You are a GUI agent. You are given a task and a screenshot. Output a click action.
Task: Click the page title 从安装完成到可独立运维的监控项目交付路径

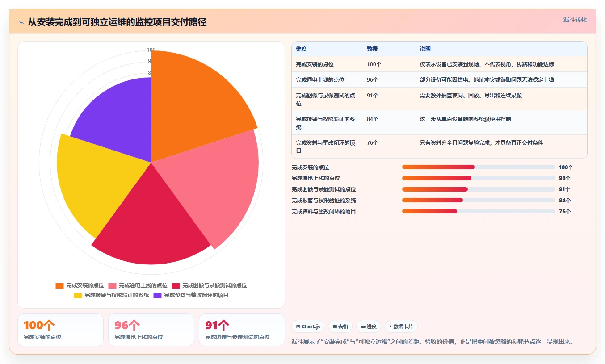tap(117, 22)
